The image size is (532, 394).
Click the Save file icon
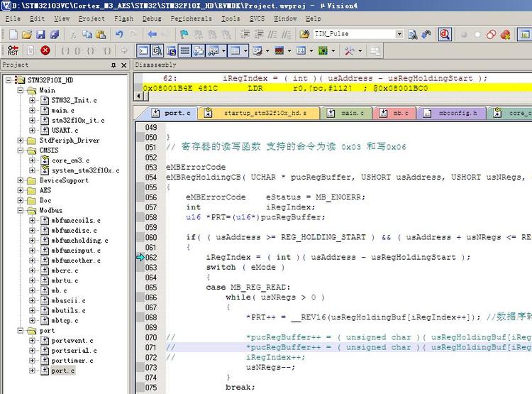[x=42, y=34]
